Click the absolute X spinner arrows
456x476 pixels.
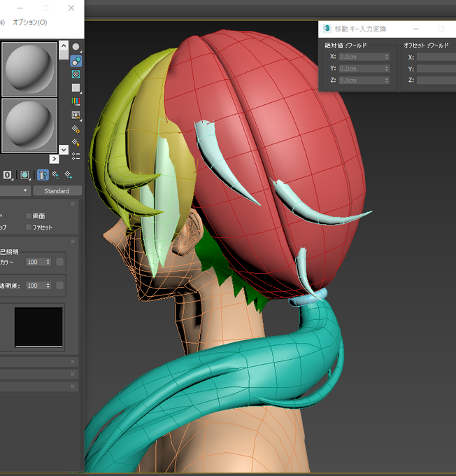(387, 57)
